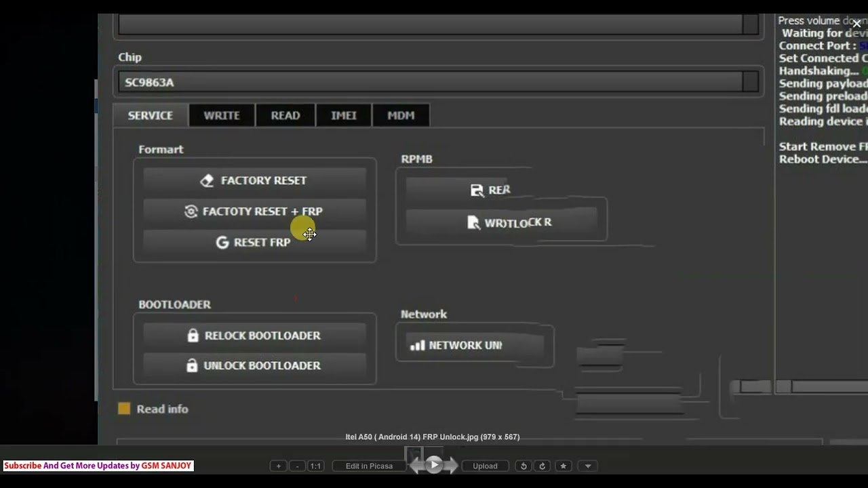Click the UNLOCK BOOTLOADER button
Screen dimensions: 868x488
(x=254, y=365)
